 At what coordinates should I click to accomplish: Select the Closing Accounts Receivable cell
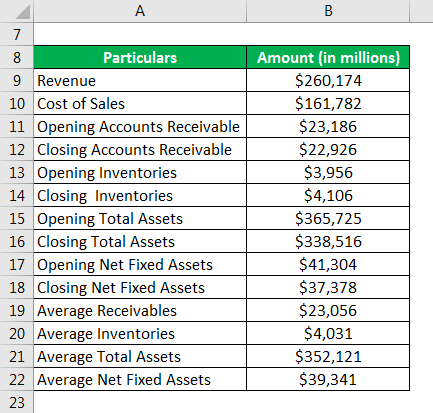pyautogui.click(x=140, y=149)
